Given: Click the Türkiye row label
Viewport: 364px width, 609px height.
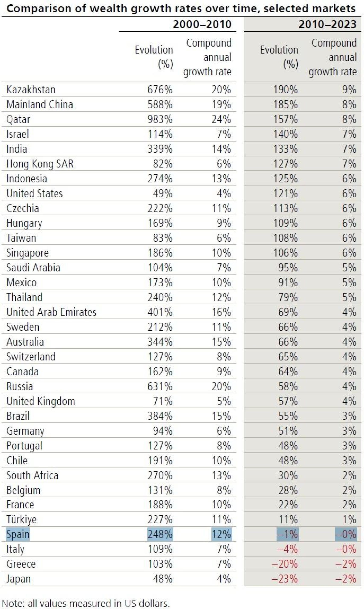Looking at the screenshot, I should coord(21,519).
